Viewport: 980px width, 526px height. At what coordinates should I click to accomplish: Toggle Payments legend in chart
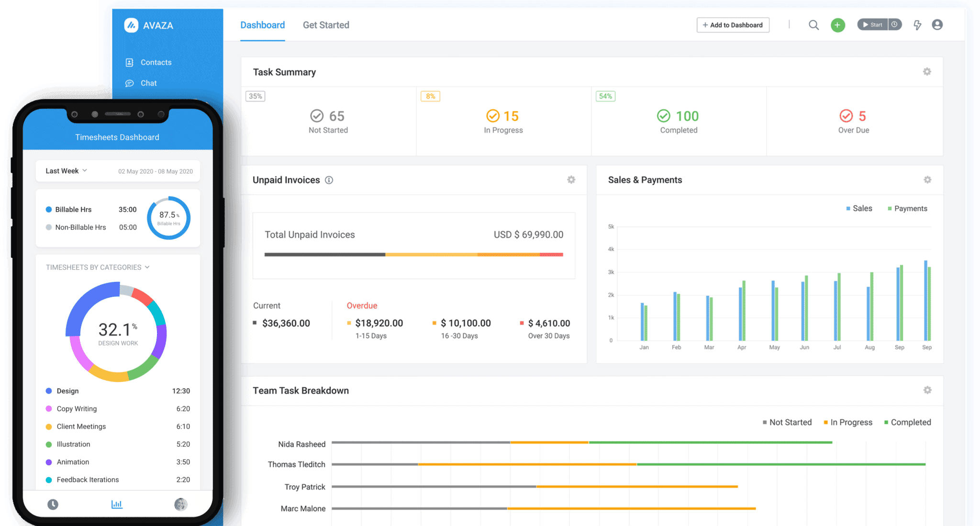click(x=907, y=208)
